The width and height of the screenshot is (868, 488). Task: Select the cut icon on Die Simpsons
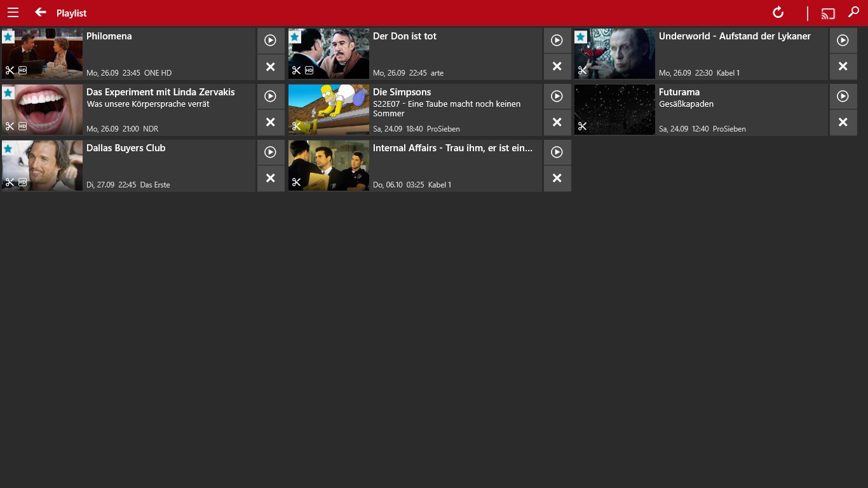pos(295,126)
